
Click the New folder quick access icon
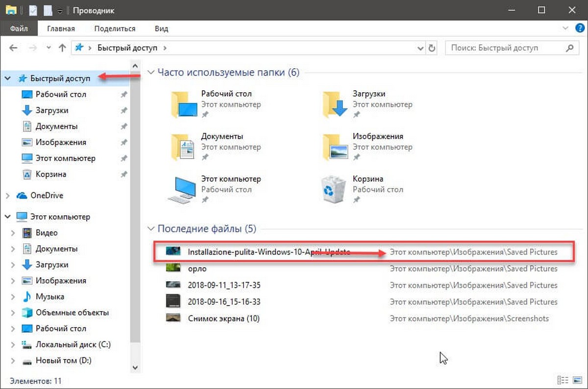point(48,10)
